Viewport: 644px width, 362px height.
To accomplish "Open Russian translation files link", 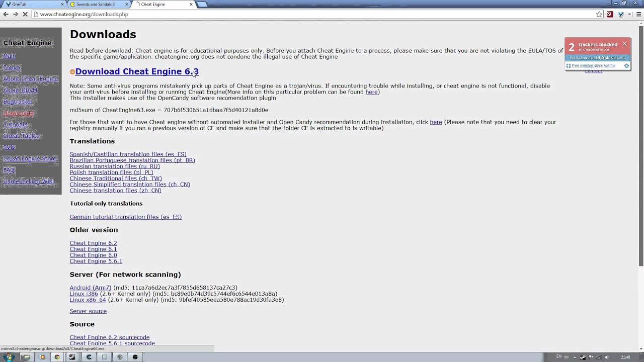I will tap(115, 166).
